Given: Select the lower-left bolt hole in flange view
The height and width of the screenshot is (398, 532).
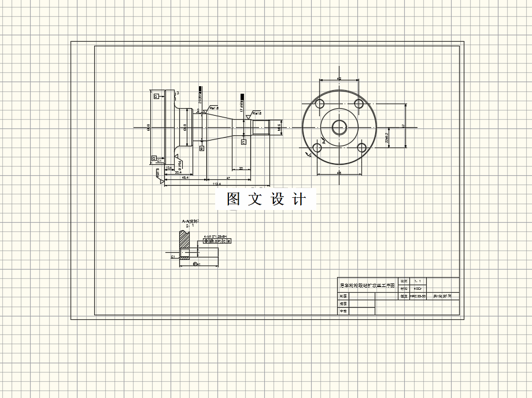Looking at the screenshot, I should pos(317,148).
